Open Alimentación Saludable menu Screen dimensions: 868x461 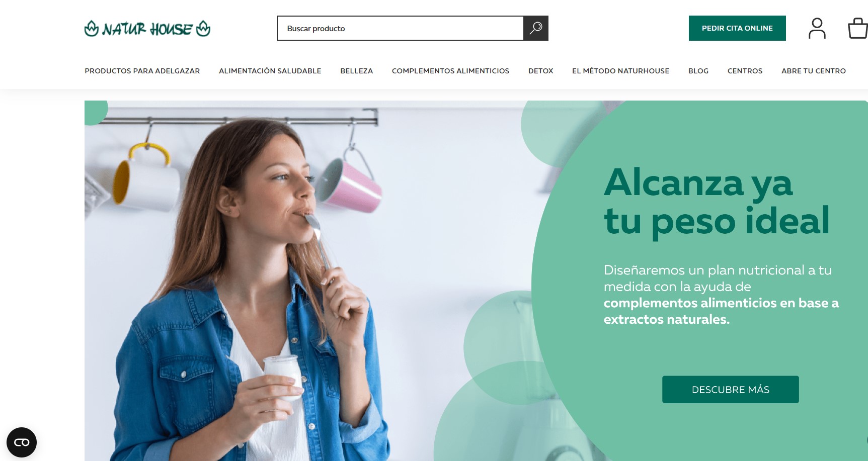click(270, 71)
